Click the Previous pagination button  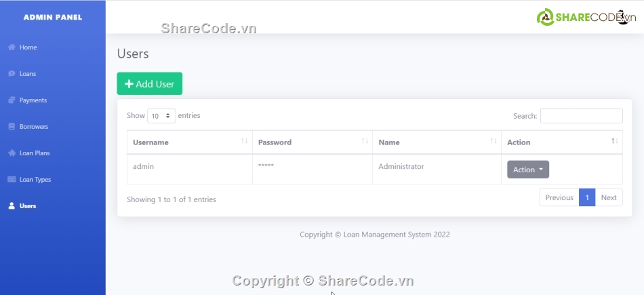559,198
